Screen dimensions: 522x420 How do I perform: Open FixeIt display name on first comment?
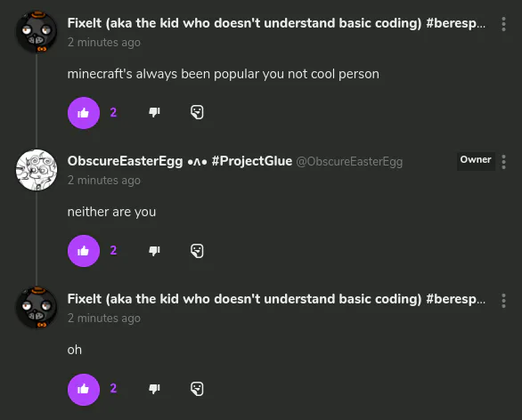click(x=276, y=23)
